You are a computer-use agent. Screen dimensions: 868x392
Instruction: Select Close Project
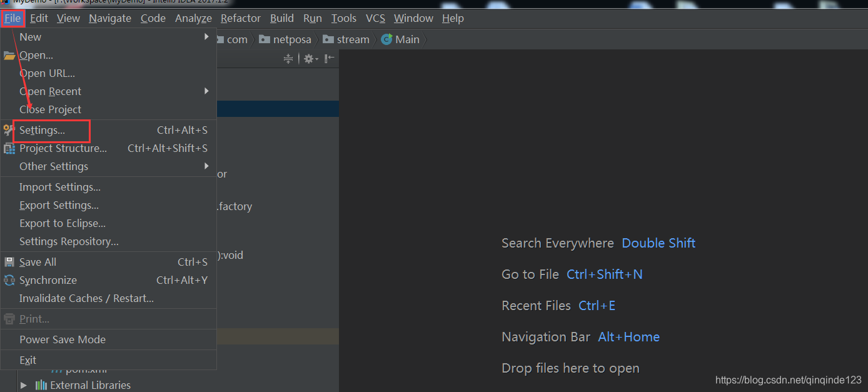[x=108, y=109]
